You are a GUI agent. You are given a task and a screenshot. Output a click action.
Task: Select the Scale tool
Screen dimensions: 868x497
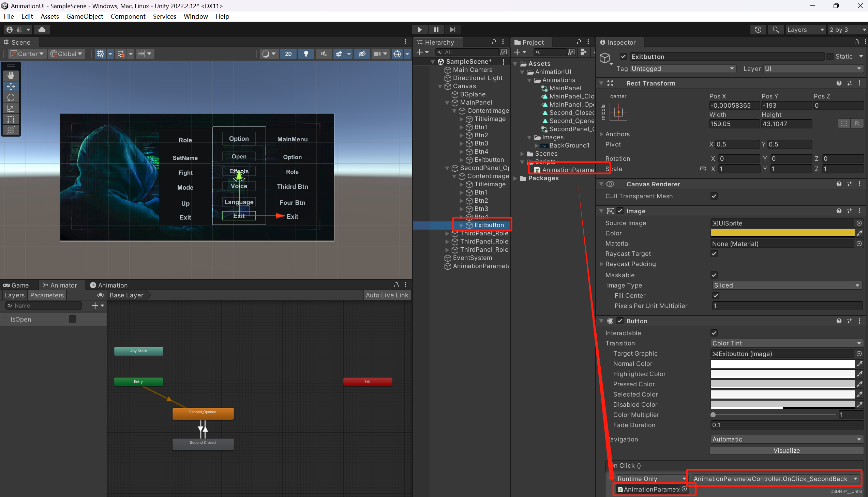(x=11, y=108)
